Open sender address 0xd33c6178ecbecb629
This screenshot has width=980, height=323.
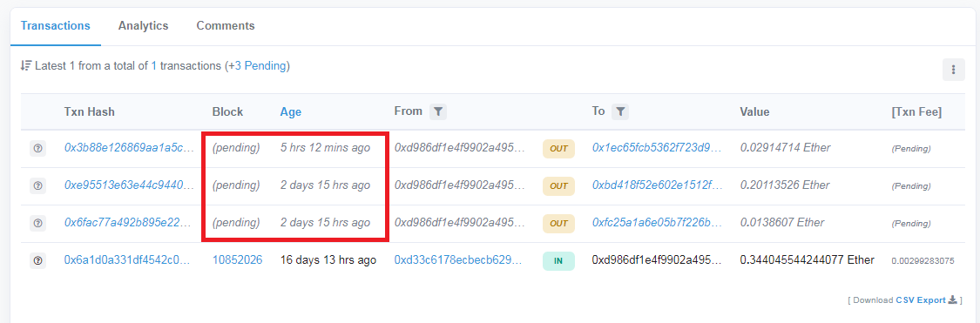tap(459, 260)
